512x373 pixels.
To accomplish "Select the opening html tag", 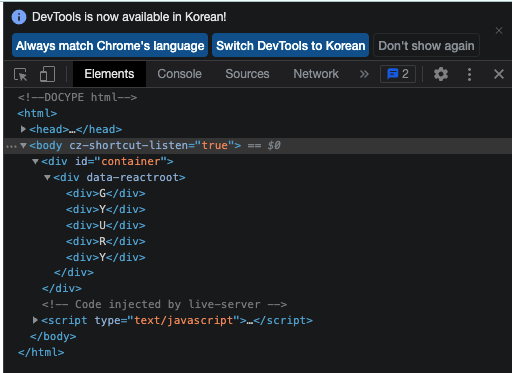I will pyautogui.click(x=37, y=113).
